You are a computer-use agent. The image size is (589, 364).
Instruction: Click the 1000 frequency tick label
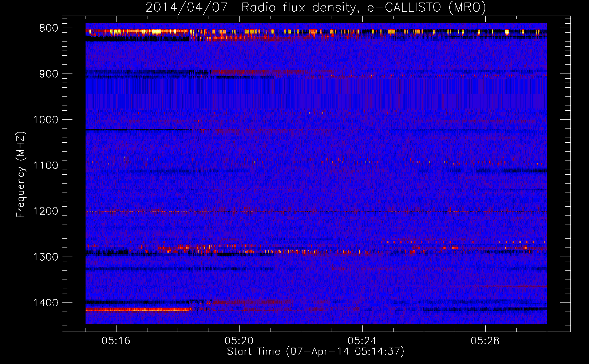[x=46, y=120]
